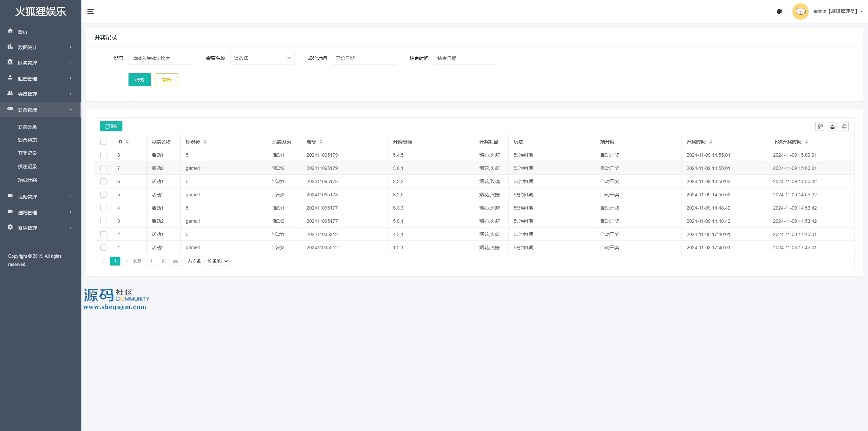Open the theme color palette icon

[x=780, y=12]
